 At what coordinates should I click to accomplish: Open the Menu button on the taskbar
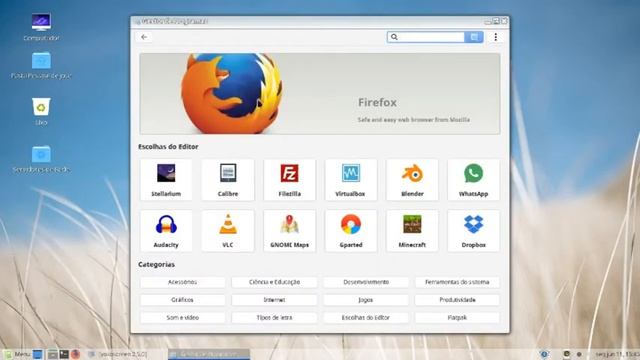pos(17,354)
